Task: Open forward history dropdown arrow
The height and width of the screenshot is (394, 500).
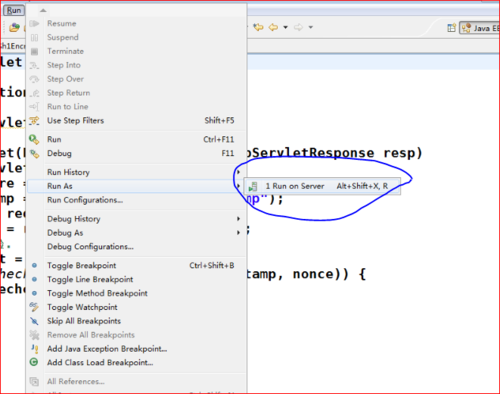Action: [x=311, y=27]
